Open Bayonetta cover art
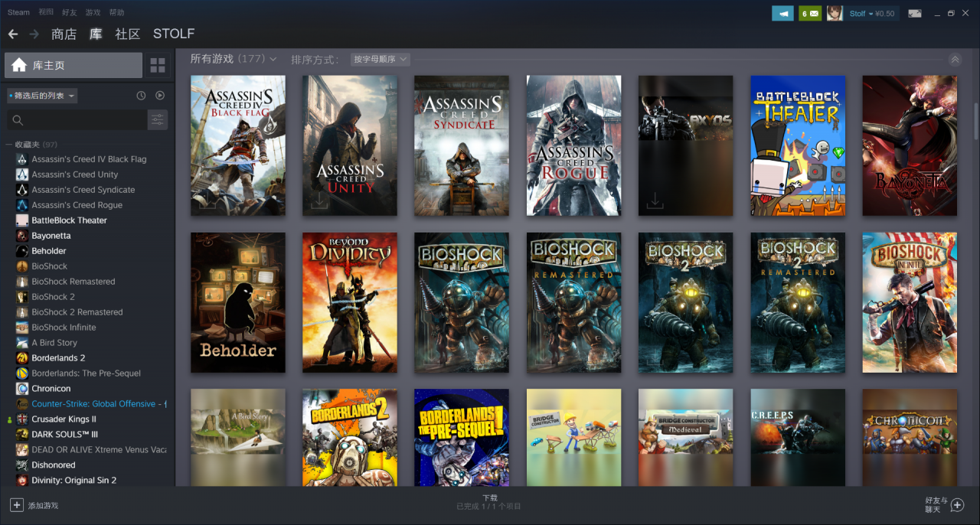 coord(910,145)
